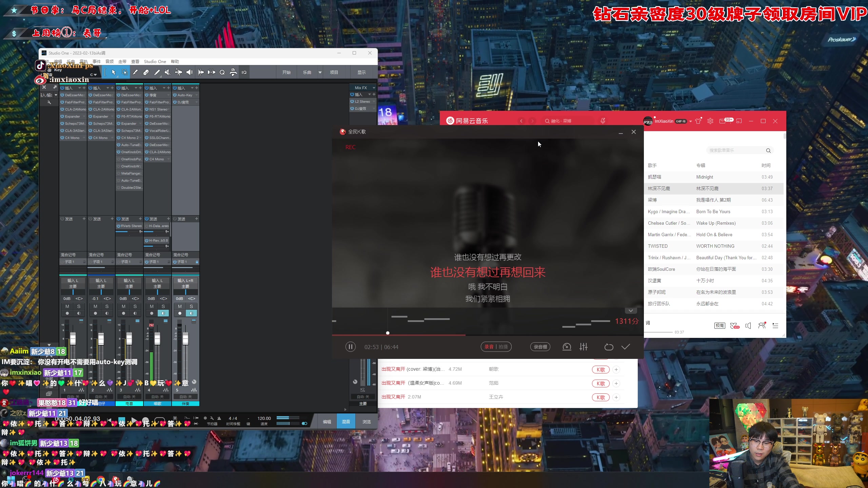
Task: Open the karaoke mixer sliders icon
Action: [584, 347]
